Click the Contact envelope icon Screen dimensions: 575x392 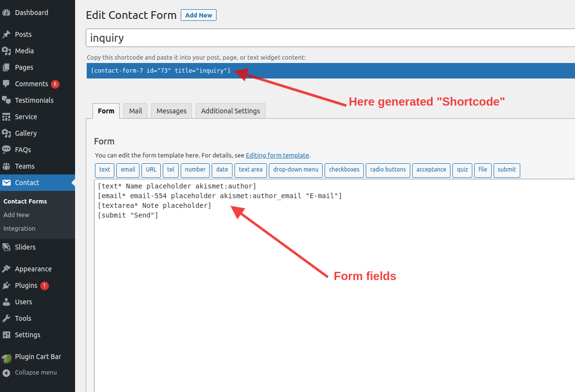6,183
